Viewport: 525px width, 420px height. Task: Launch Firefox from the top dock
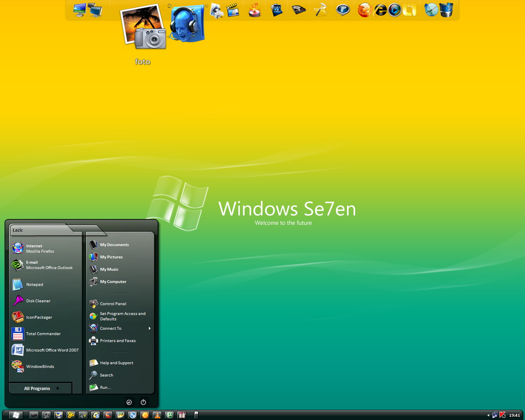tap(364, 10)
